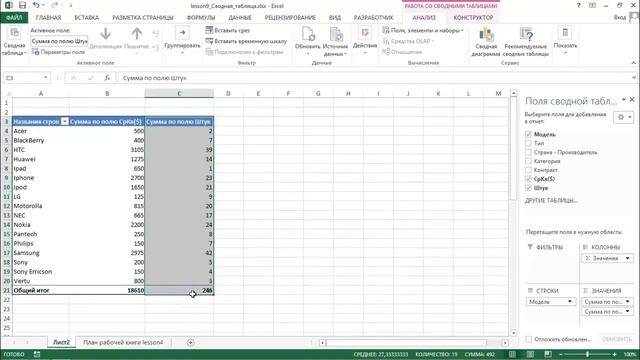The width and height of the screenshot is (640, 360).
Task: Open second Сумма по по... dropdown in Values
Action: coord(627,311)
